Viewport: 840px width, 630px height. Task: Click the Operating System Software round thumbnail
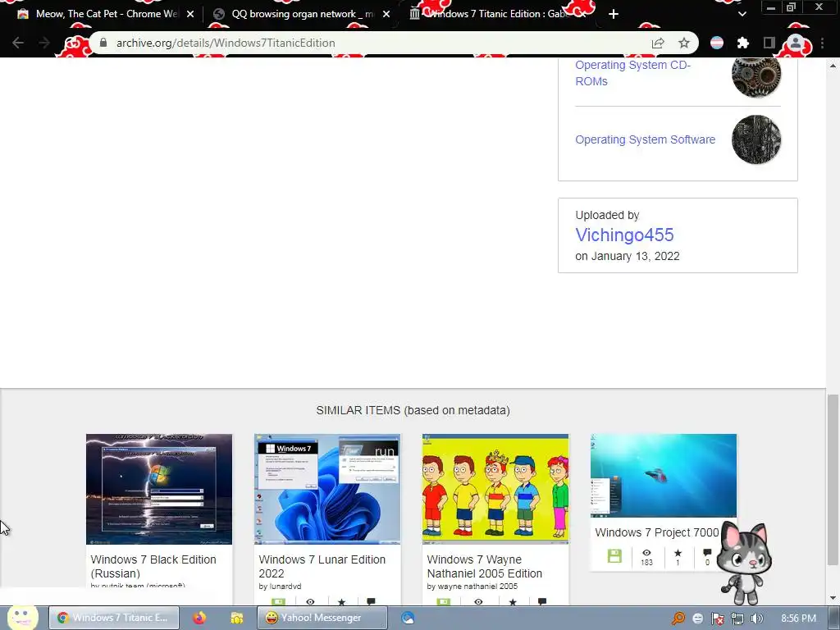(x=756, y=139)
